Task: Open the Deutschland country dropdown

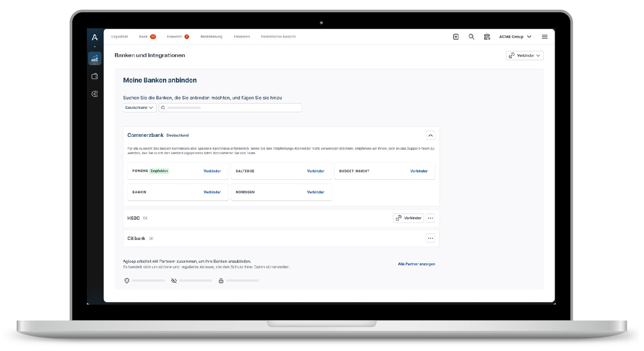Action: [x=140, y=107]
